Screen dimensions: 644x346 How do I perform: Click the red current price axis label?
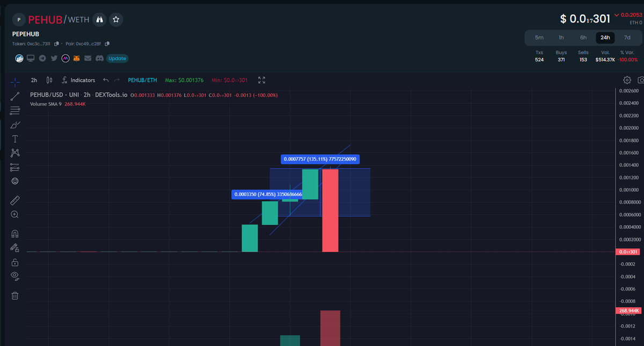pos(627,252)
